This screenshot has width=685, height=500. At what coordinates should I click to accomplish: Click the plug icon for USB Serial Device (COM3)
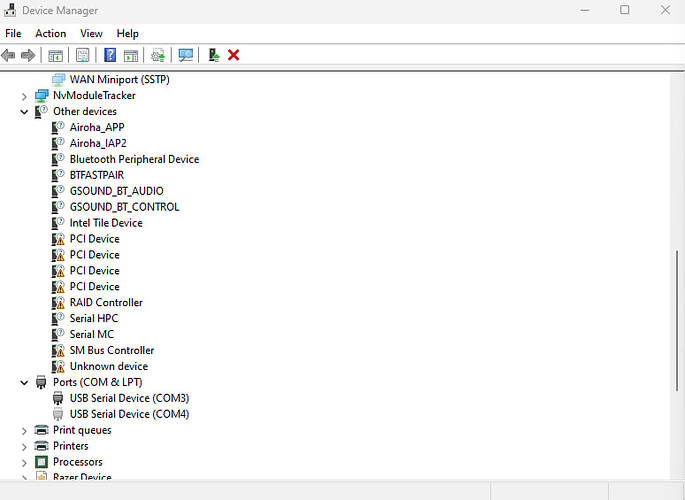58,398
